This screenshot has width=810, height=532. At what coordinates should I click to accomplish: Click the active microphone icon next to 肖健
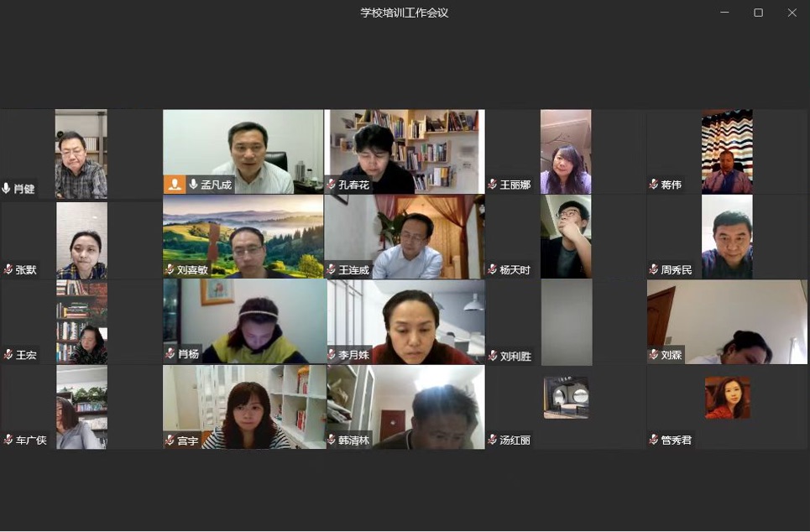coord(6,188)
